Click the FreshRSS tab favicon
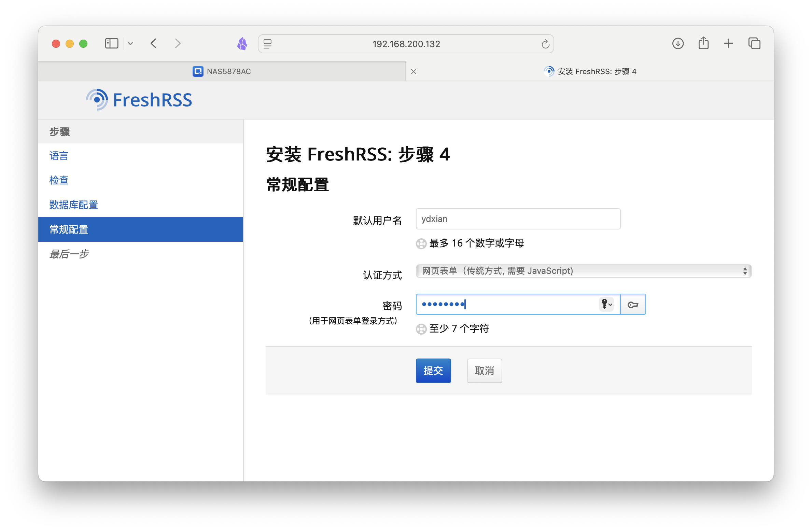 [x=549, y=71]
